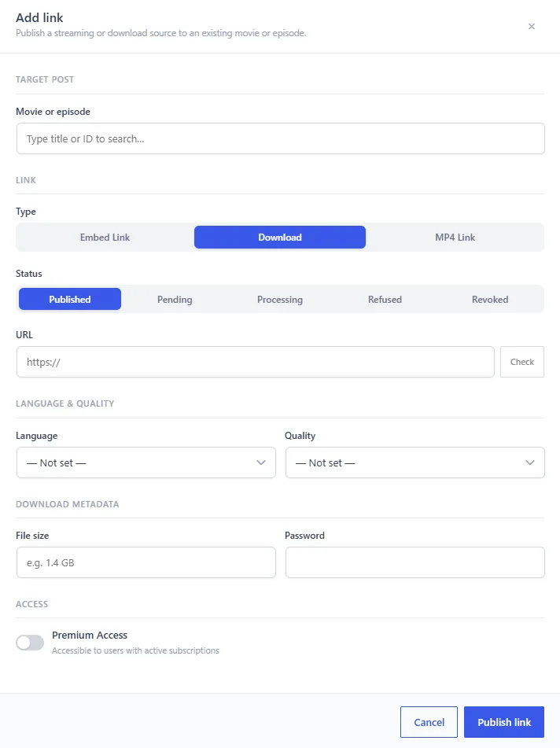The height and width of the screenshot is (748, 560).
Task: Close the Add link dialog
Action: [x=532, y=26]
